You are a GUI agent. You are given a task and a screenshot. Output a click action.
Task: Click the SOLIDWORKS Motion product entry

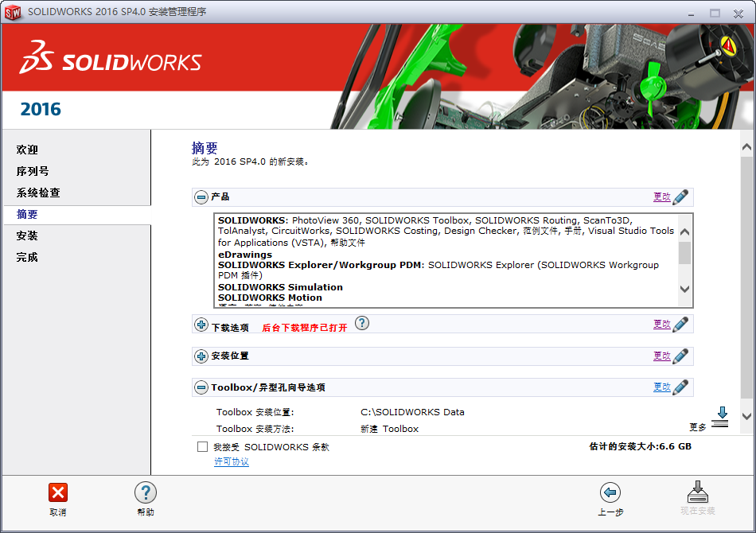tap(270, 298)
